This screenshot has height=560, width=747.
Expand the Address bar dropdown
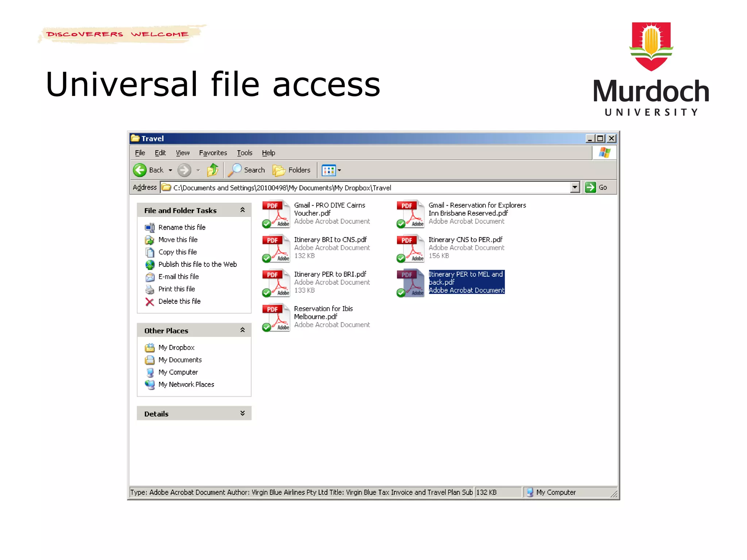pyautogui.click(x=575, y=187)
